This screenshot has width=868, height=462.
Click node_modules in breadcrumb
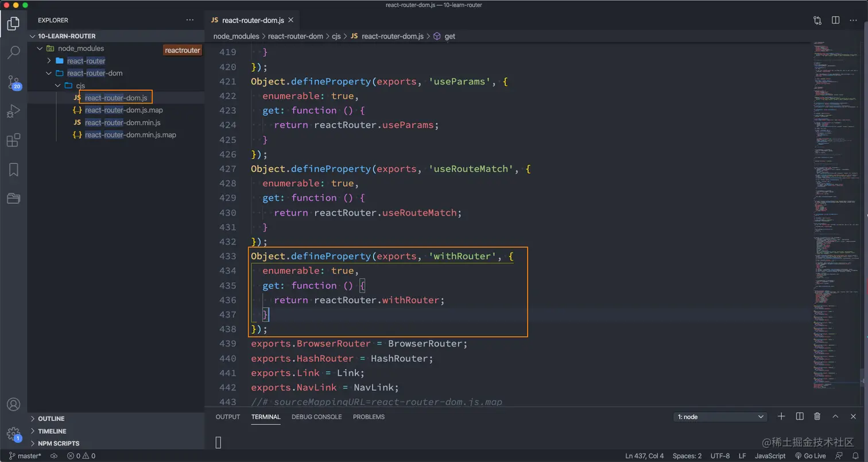tap(236, 36)
